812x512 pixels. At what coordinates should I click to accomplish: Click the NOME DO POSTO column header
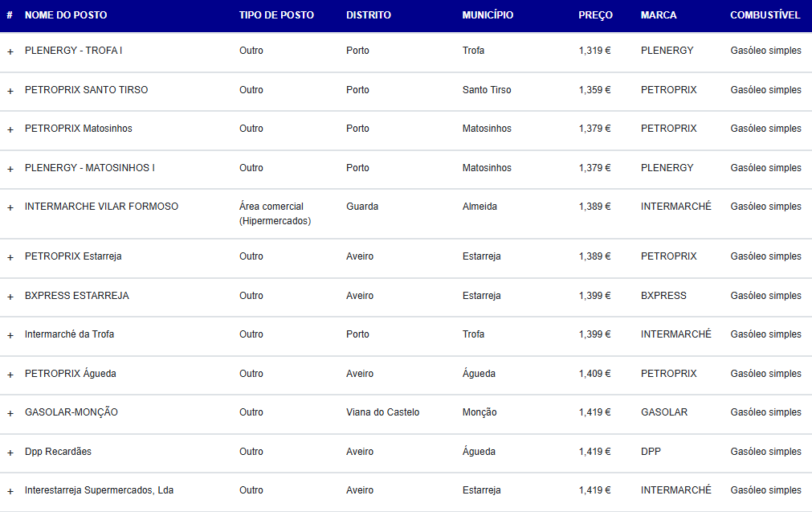tap(66, 15)
